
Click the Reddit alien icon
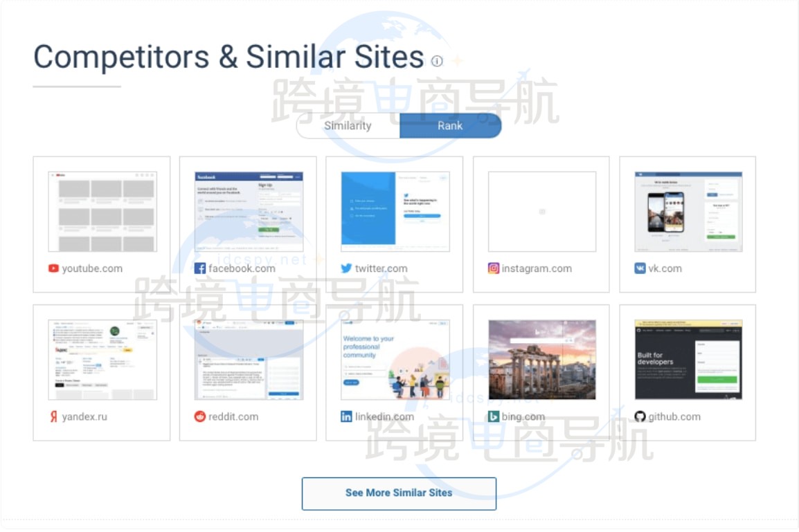[200, 416]
